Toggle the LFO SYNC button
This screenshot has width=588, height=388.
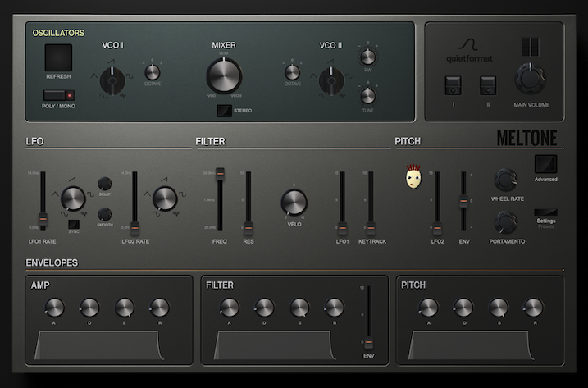tap(74, 225)
